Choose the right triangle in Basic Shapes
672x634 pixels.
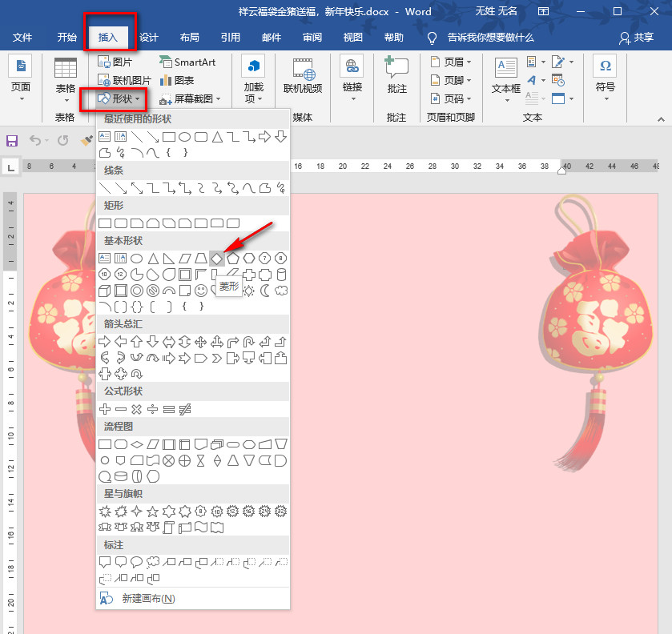168,259
